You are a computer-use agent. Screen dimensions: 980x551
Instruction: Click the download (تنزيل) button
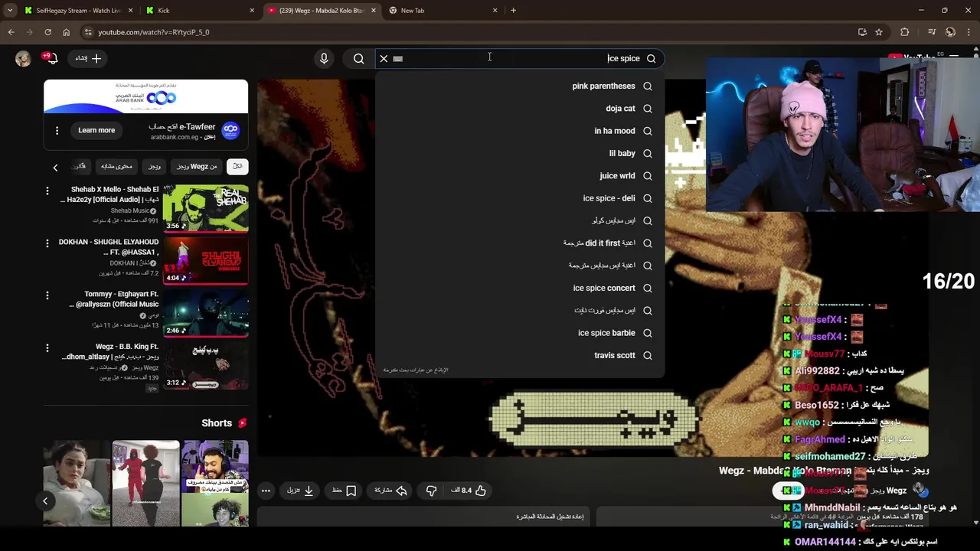300,491
